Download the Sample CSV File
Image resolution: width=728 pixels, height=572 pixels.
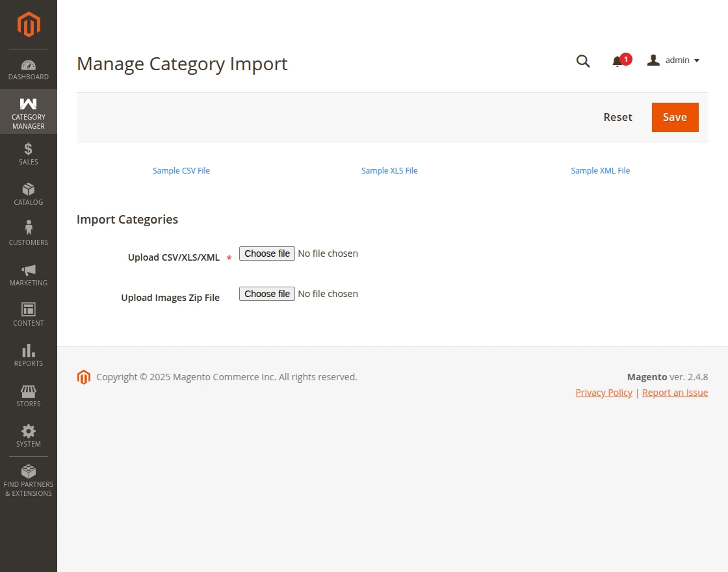(181, 170)
